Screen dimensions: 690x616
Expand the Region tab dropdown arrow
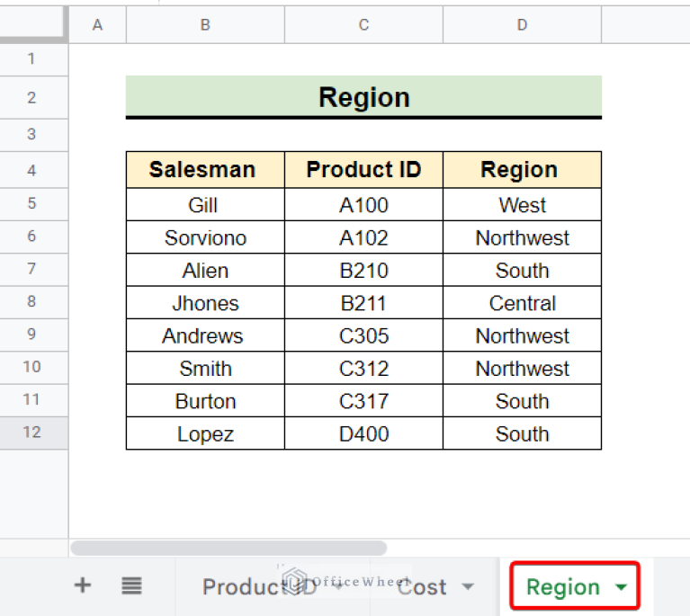(621, 587)
